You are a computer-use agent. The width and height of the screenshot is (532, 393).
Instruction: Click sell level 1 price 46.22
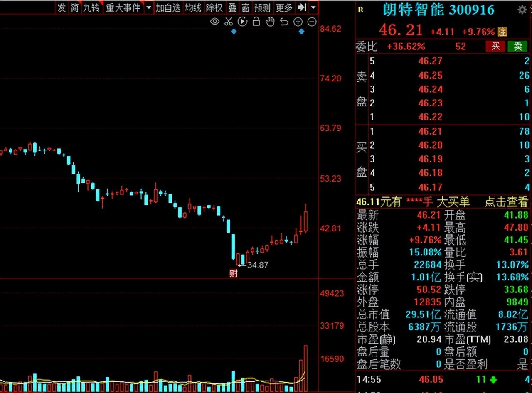coord(430,117)
